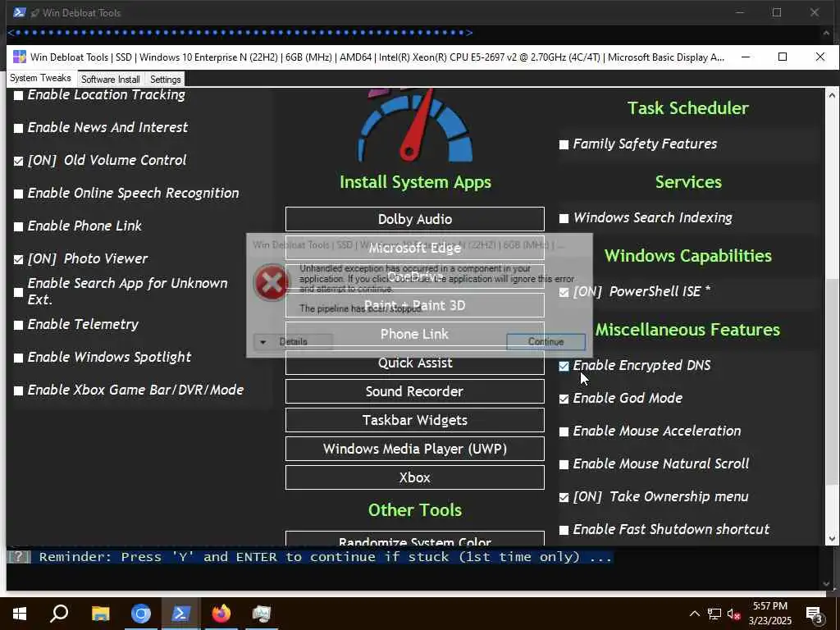The height and width of the screenshot is (630, 840).
Task: Click Randomize System Color button
Action: pos(414,539)
